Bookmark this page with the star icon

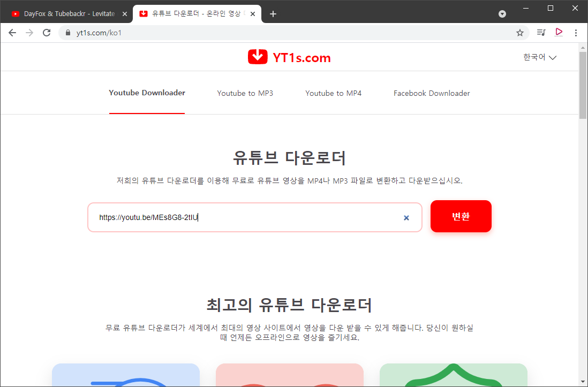(x=520, y=33)
